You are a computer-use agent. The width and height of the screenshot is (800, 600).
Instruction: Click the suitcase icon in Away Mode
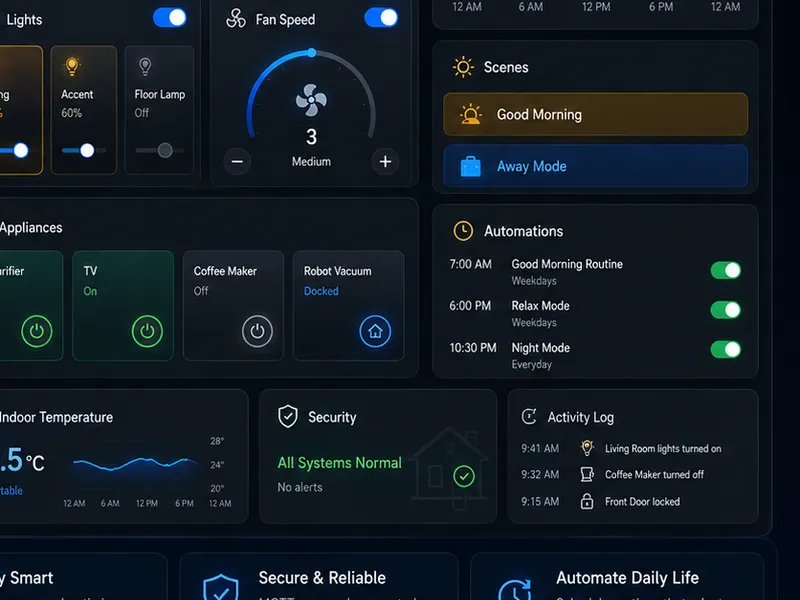coord(470,166)
